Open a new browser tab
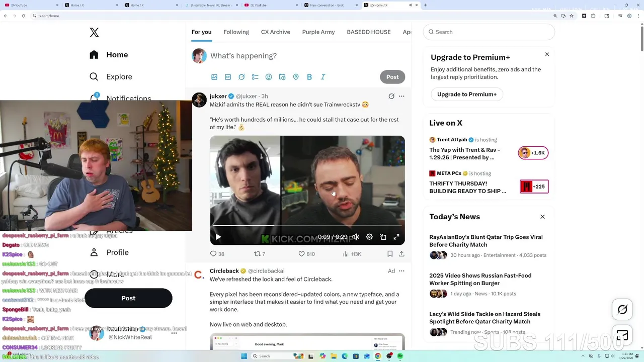 tap(426, 5)
